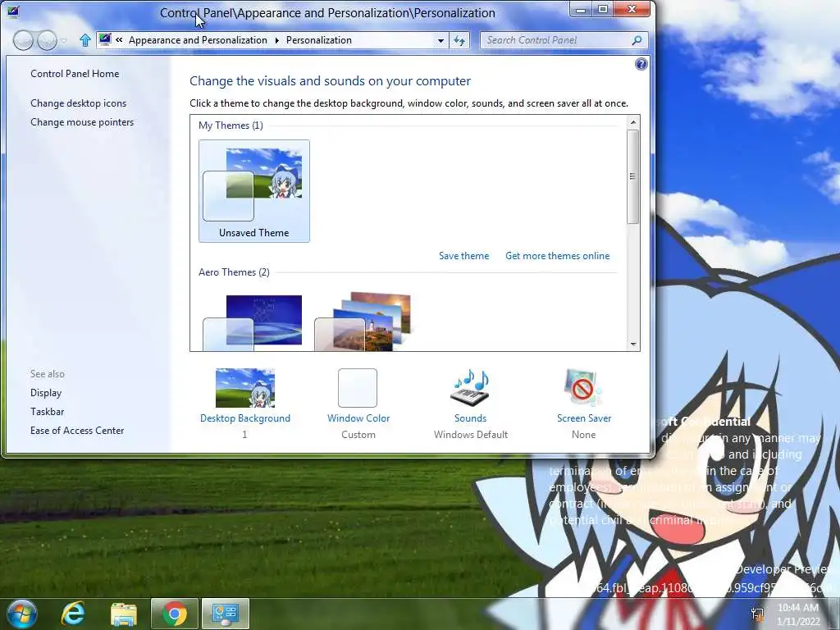Click the Aero Themes (2) group header
This screenshot has width=840, height=630.
click(x=234, y=272)
